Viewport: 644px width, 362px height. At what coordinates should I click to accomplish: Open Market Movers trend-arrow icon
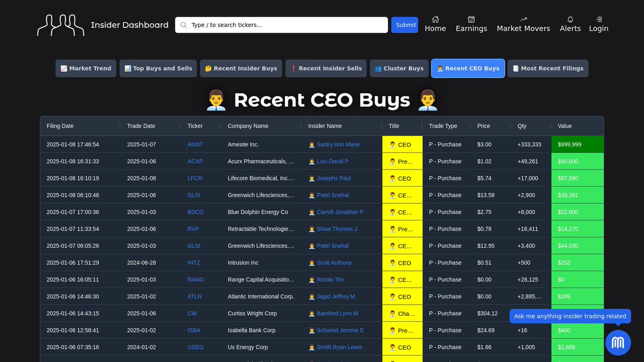click(x=523, y=19)
